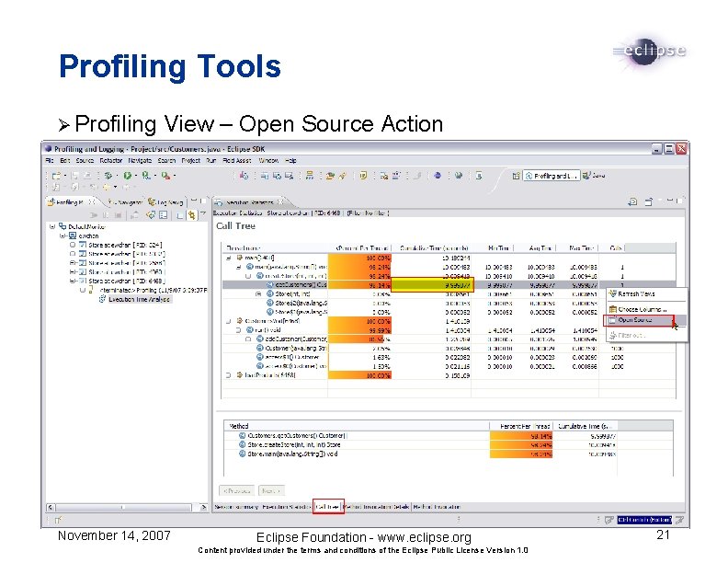728x563 pixels.
Task: Click the External Tools toolbar icon
Action: tap(165, 176)
